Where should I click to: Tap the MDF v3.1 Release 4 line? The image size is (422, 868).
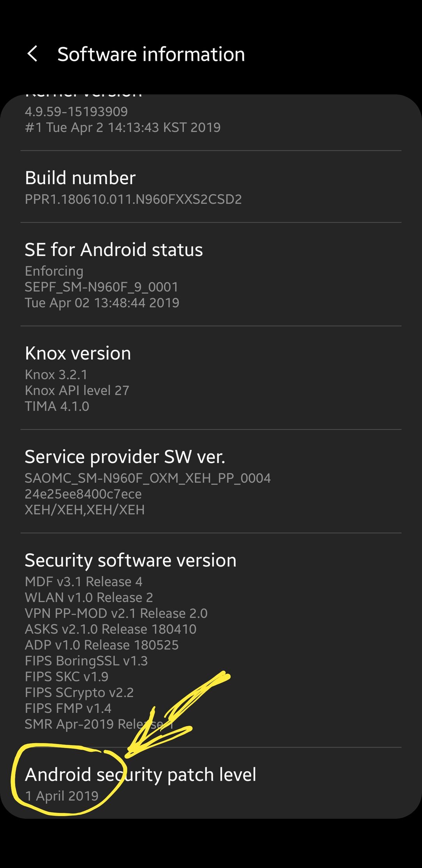point(83,582)
